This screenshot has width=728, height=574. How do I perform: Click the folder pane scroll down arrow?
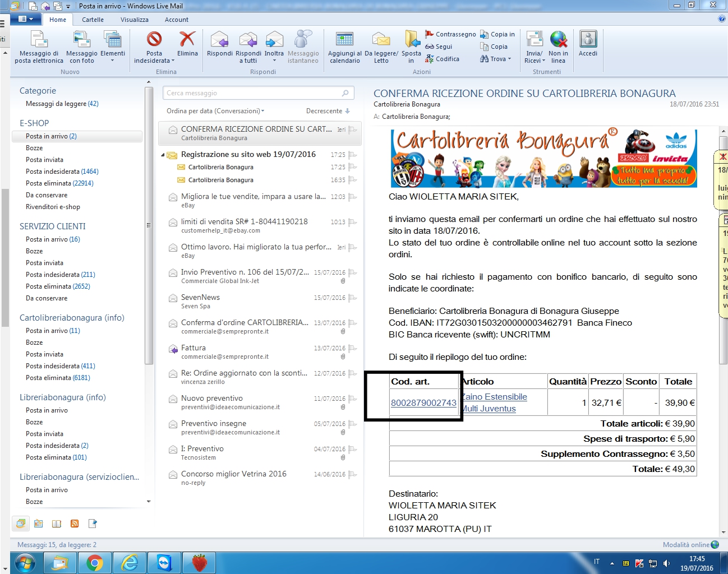coord(149,502)
